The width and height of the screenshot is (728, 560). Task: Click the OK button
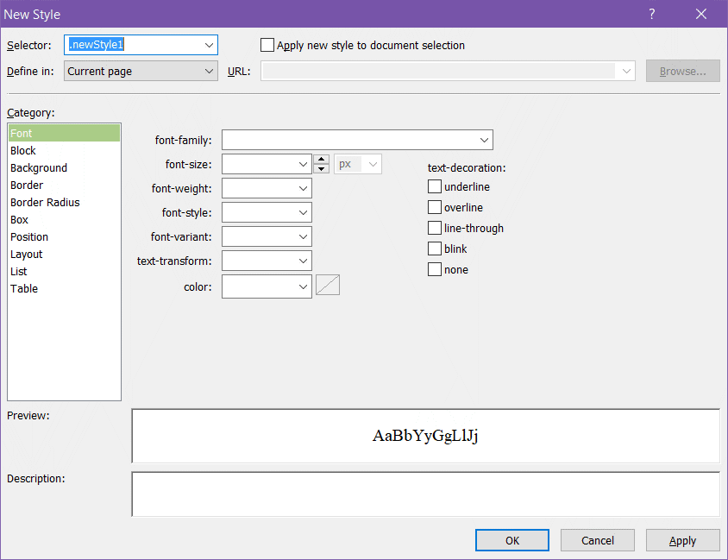point(511,541)
